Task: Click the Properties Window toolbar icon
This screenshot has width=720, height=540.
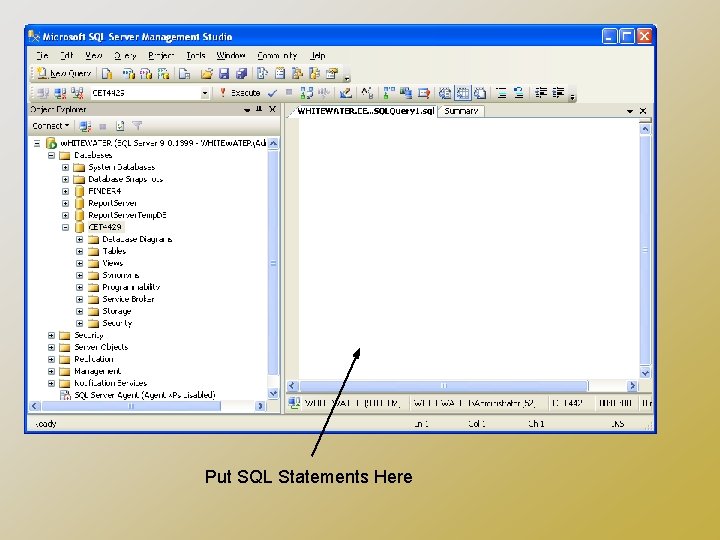Action: click(x=332, y=73)
